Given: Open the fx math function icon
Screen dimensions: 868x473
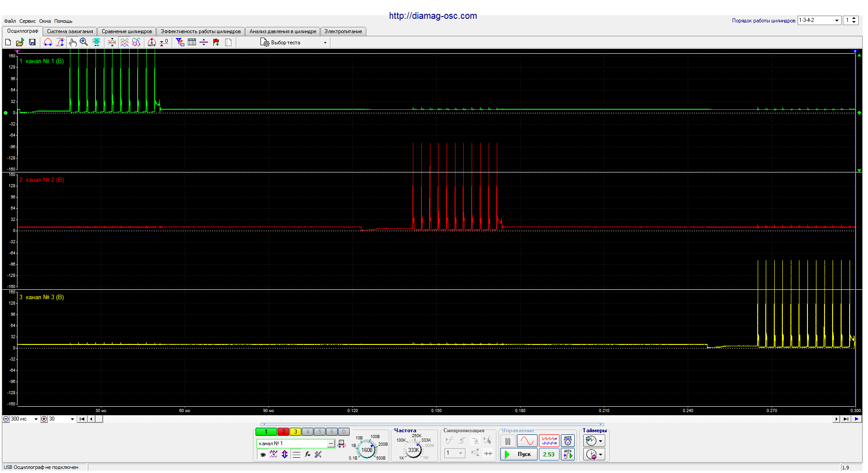Looking at the screenshot, I should (x=308, y=455).
